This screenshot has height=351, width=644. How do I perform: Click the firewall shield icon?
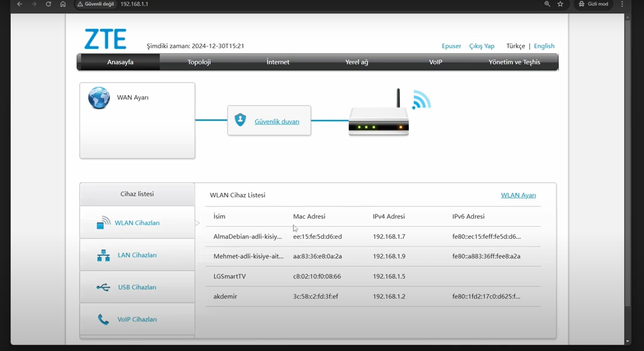tap(240, 120)
